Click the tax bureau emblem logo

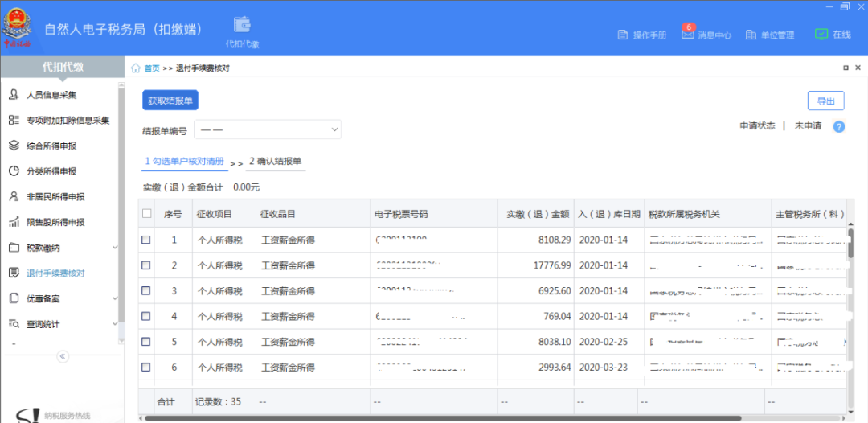pyautogui.click(x=17, y=26)
